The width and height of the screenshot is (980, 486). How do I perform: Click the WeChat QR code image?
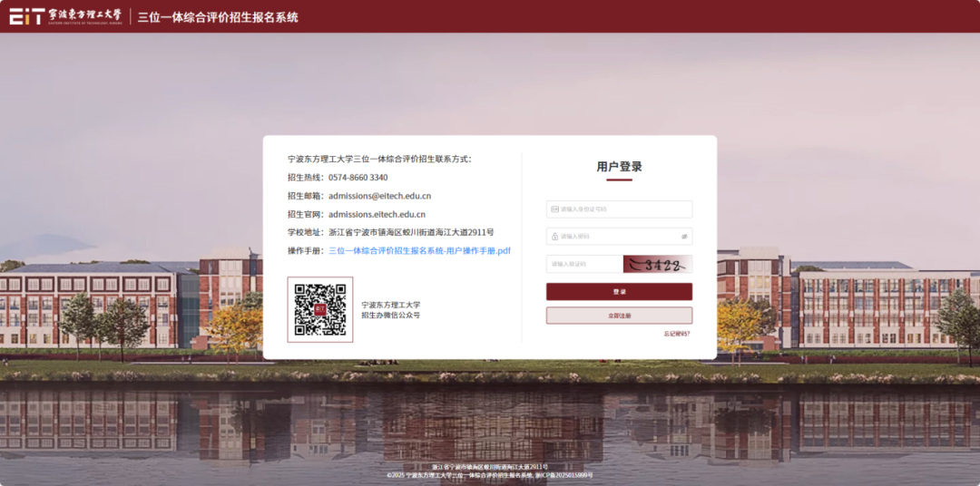[x=320, y=310]
